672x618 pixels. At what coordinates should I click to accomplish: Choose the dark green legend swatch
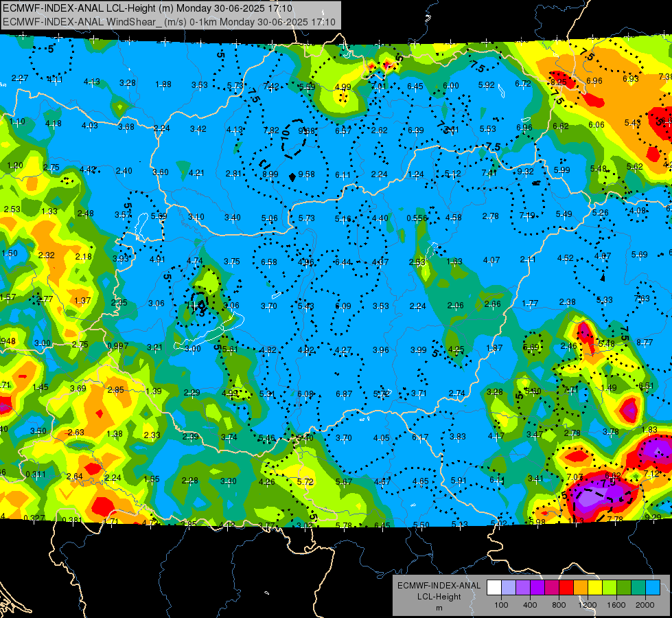(x=623, y=588)
